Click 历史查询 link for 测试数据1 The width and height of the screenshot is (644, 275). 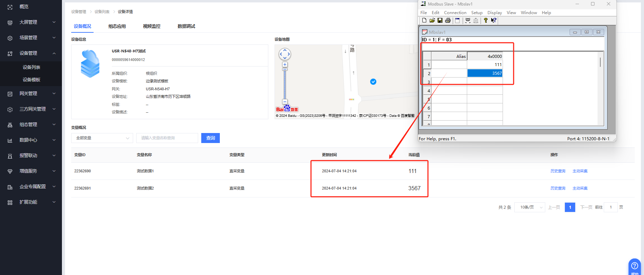(558, 171)
